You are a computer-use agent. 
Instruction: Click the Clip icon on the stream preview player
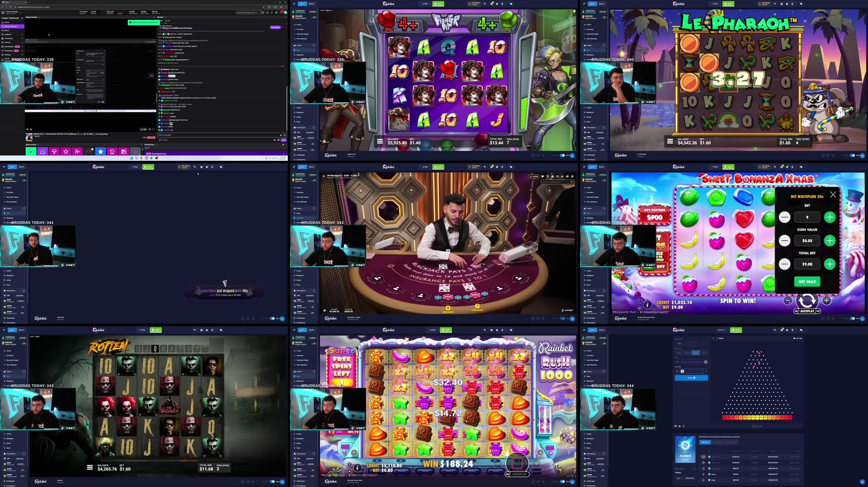coord(143,130)
